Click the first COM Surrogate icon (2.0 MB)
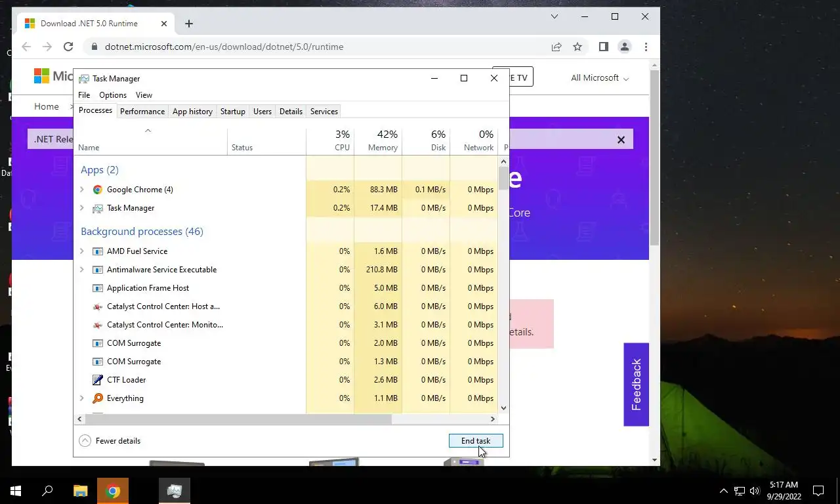 click(98, 343)
